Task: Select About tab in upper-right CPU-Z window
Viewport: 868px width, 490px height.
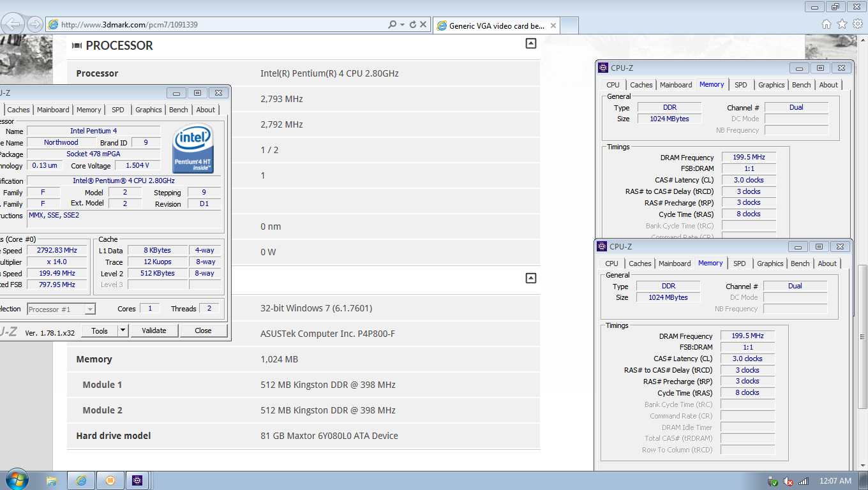Action: [x=828, y=85]
